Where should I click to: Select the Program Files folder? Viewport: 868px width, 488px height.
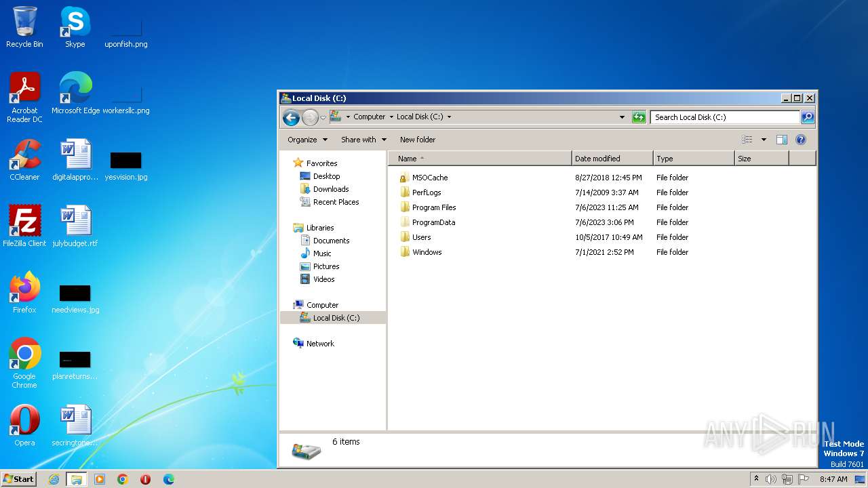coord(434,207)
